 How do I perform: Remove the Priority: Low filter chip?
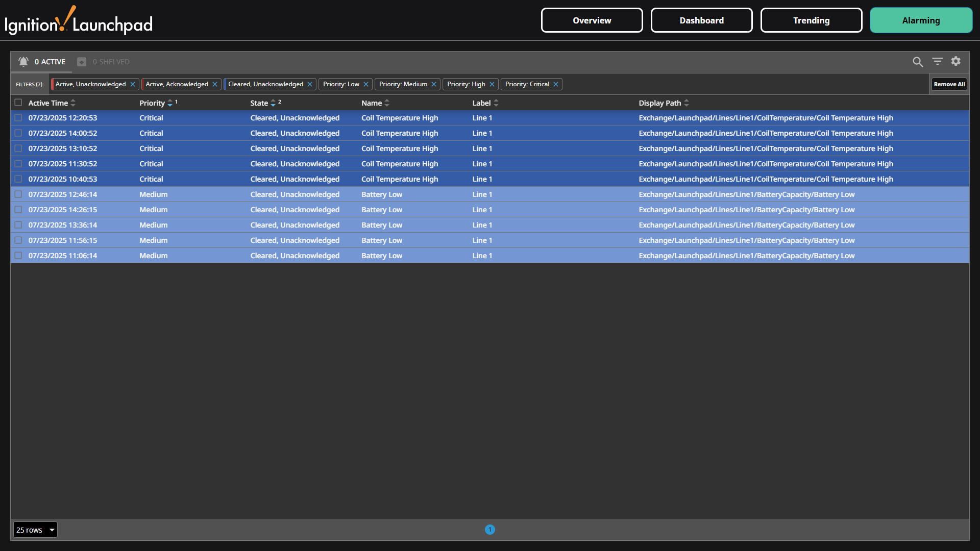366,84
